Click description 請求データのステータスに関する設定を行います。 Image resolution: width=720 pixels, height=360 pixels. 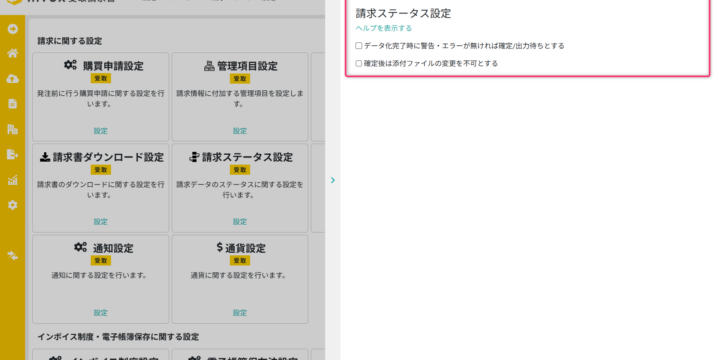[x=240, y=189]
